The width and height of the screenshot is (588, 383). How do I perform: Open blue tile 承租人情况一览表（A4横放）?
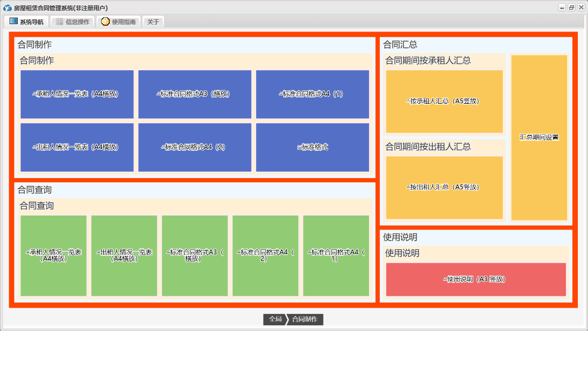point(77,94)
